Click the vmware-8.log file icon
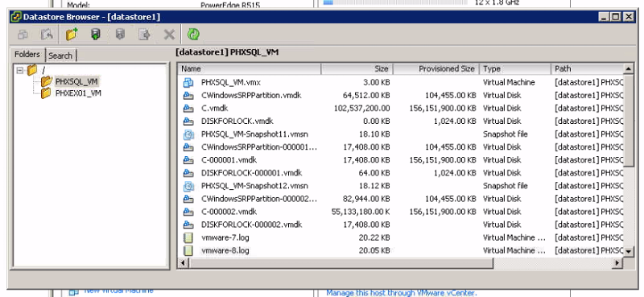 tap(188, 250)
